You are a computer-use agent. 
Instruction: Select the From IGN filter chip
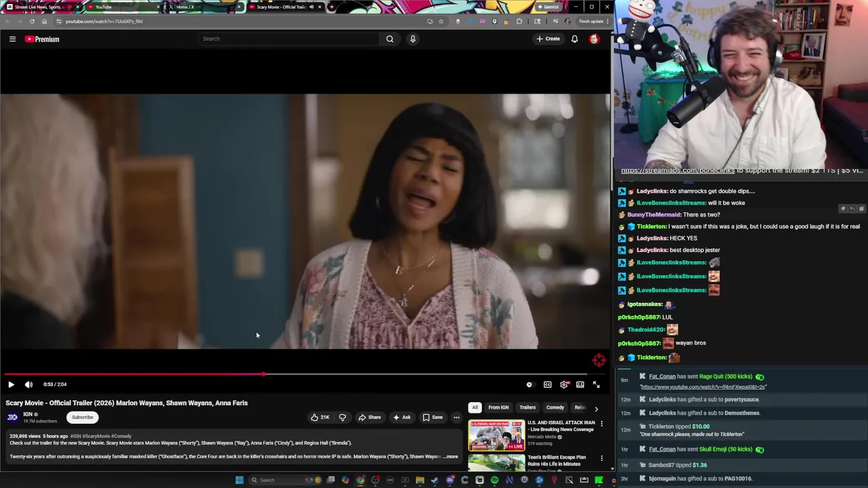498,407
